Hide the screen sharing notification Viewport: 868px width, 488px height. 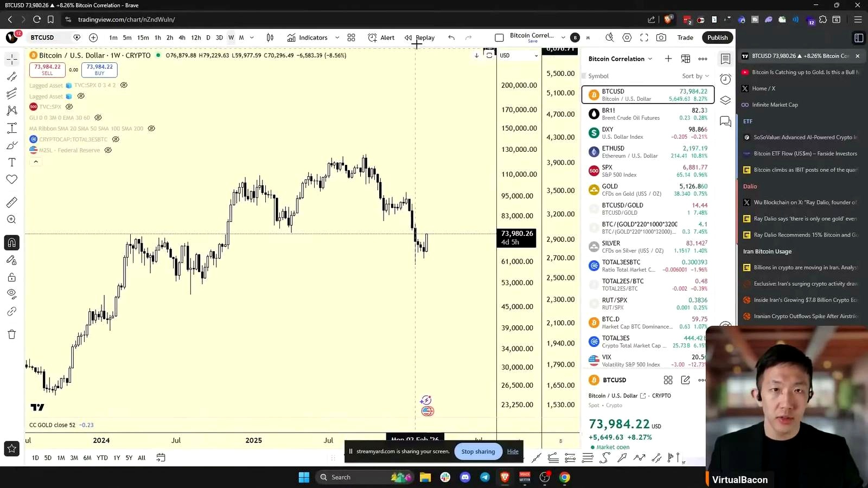tap(513, 451)
